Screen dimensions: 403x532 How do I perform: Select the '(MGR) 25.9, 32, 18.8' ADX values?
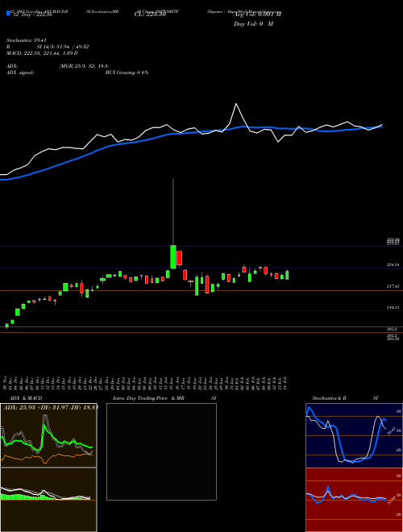click(84, 66)
